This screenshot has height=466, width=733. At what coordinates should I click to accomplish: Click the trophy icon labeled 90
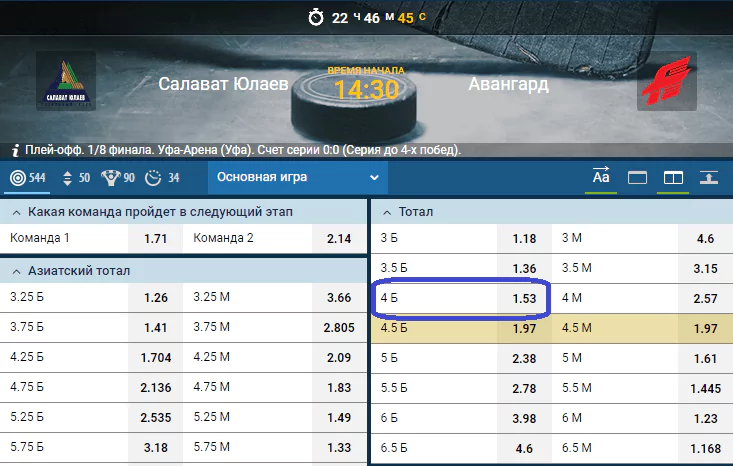pyautogui.click(x=118, y=178)
